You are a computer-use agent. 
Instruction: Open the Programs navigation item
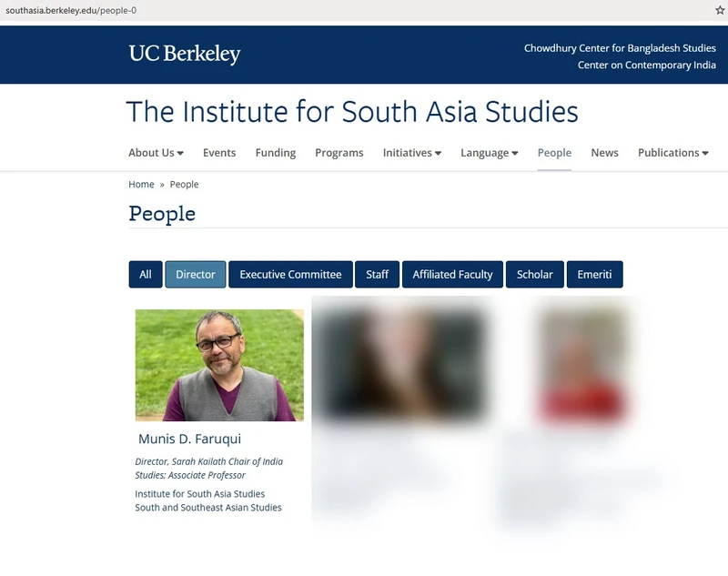point(339,153)
